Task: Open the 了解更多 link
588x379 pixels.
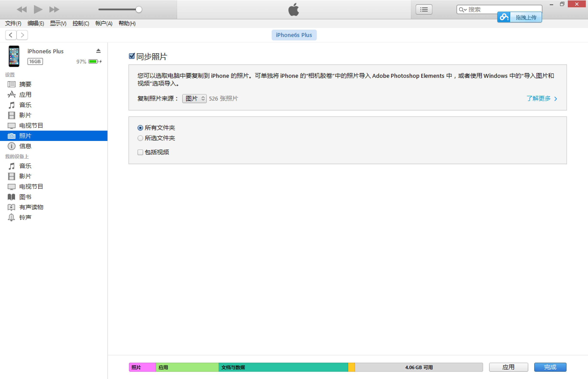Action: (542, 99)
